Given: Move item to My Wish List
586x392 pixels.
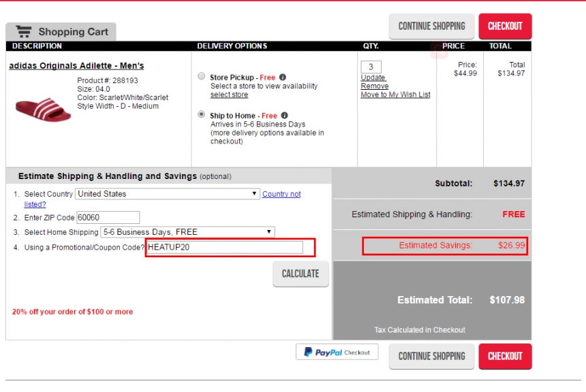Looking at the screenshot, I should 395,95.
